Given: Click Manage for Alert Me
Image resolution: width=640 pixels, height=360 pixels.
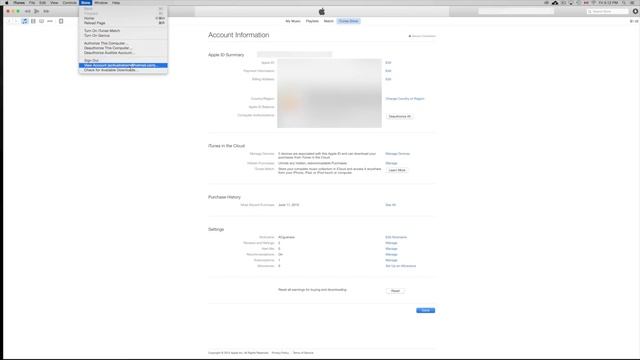Looking at the screenshot, I should (x=391, y=249).
